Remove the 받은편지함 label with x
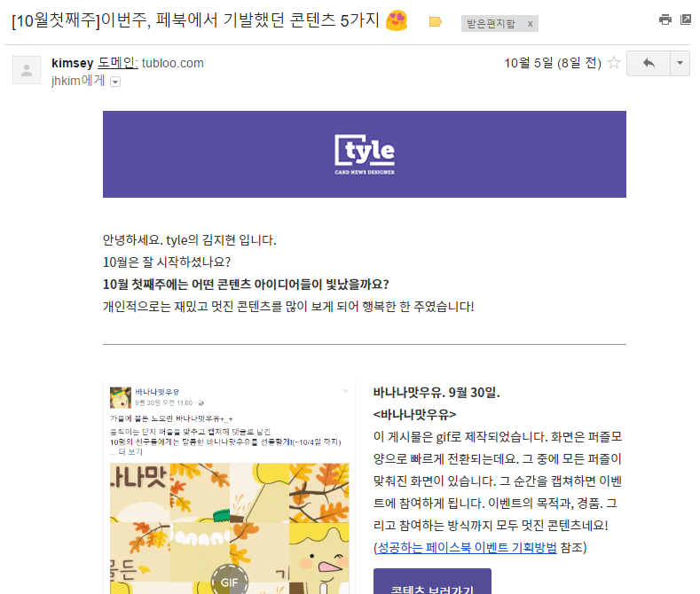Viewport: 700px width, 594px height. pyautogui.click(x=530, y=24)
